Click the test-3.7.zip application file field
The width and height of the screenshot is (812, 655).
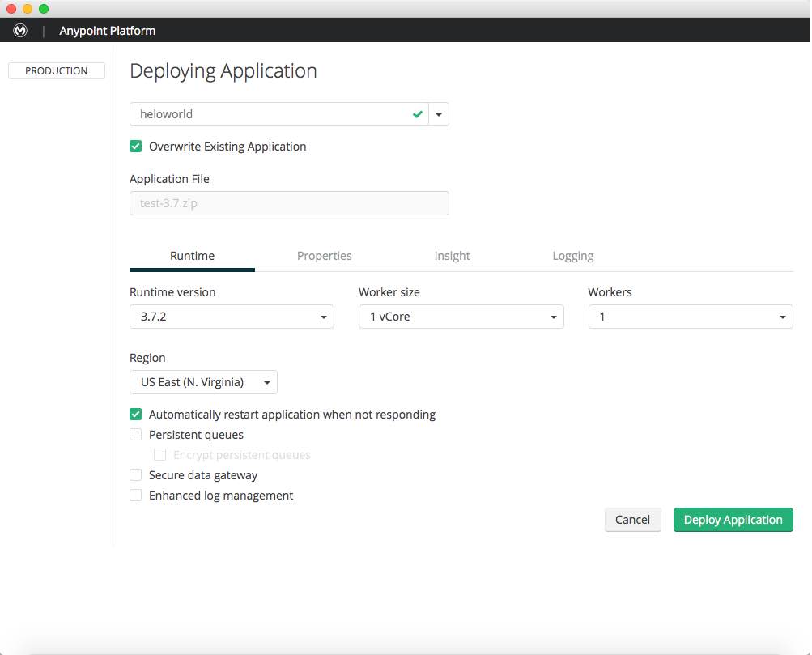pos(289,203)
